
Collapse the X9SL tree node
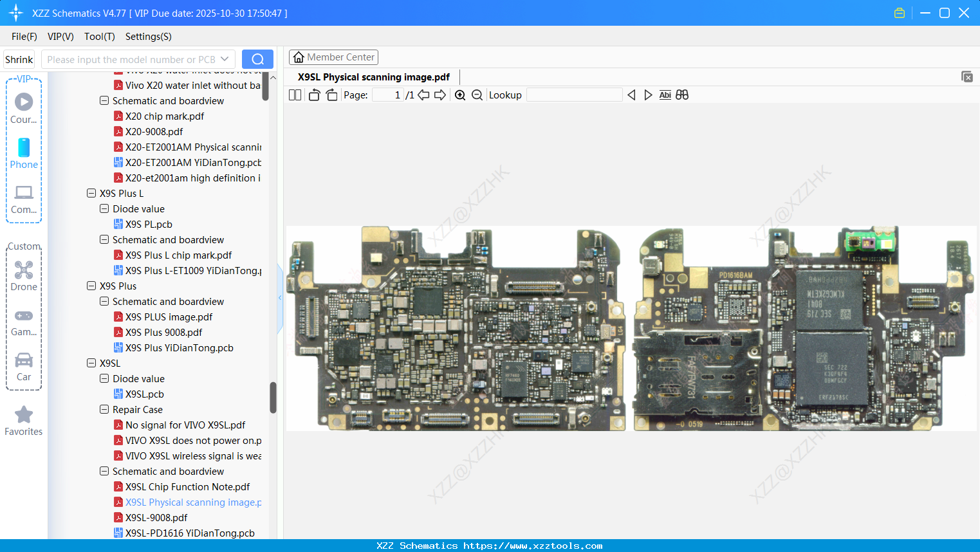click(x=92, y=363)
